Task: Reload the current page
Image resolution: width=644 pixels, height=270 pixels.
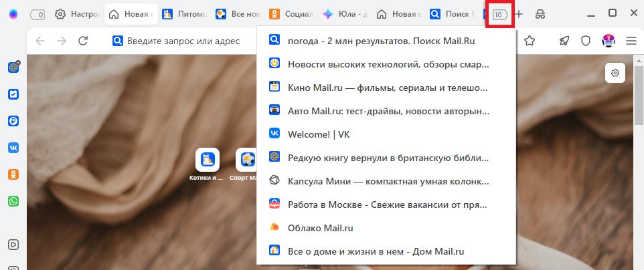Action: [84, 41]
